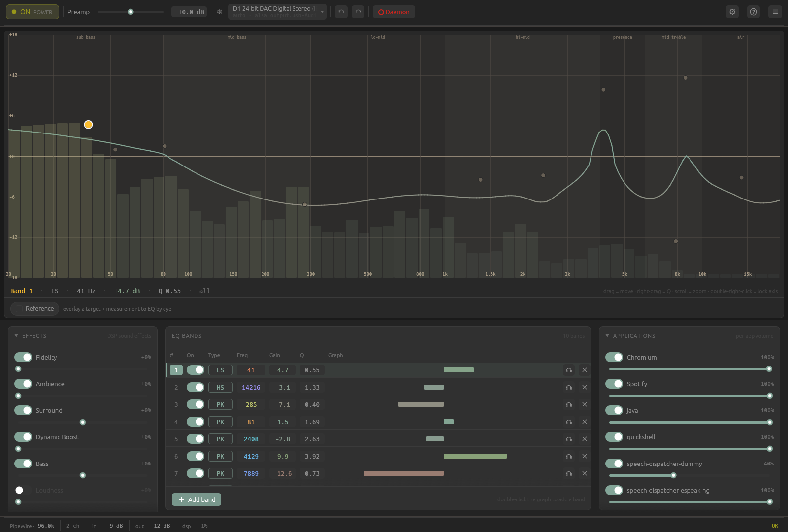
Task: Click the Daemon button
Action: (x=394, y=12)
